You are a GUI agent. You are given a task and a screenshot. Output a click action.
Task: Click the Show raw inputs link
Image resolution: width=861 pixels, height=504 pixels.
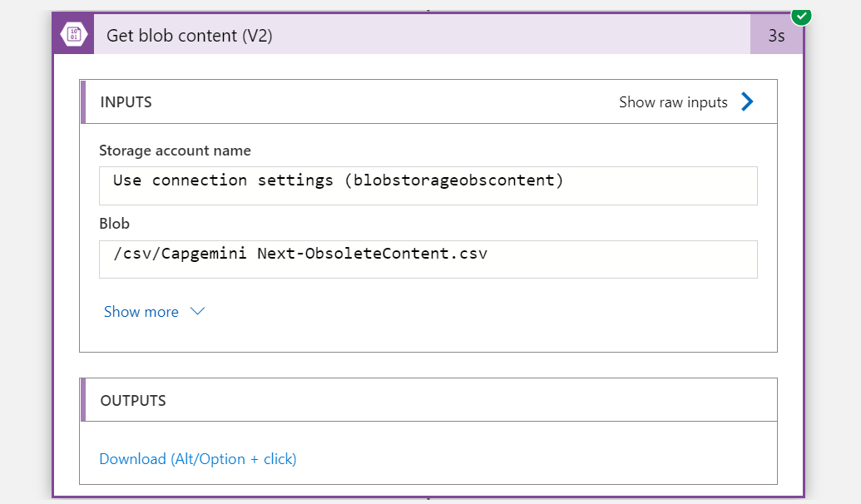(x=672, y=101)
